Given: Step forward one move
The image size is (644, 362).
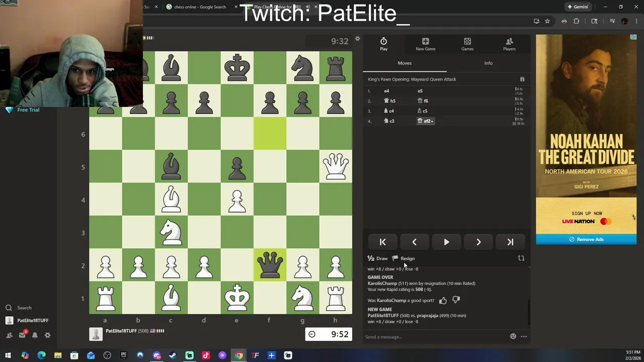Looking at the screenshot, I should 478,242.
